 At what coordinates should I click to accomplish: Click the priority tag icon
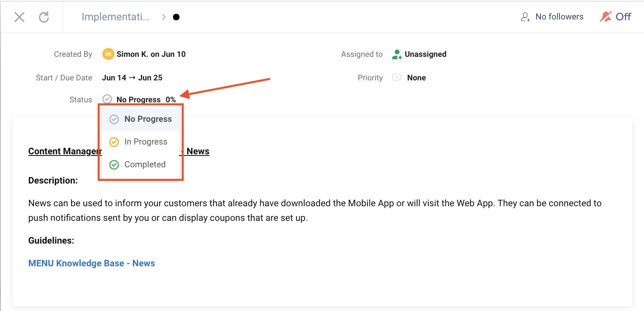click(397, 77)
